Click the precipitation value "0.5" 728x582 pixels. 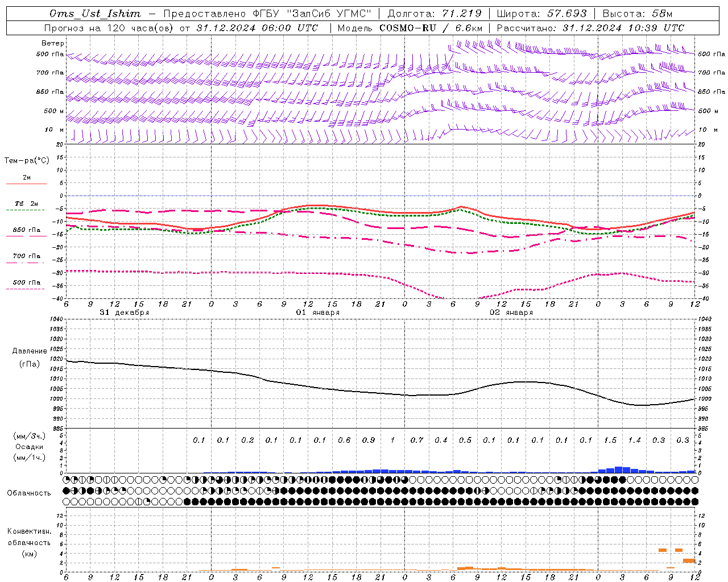coord(465,440)
